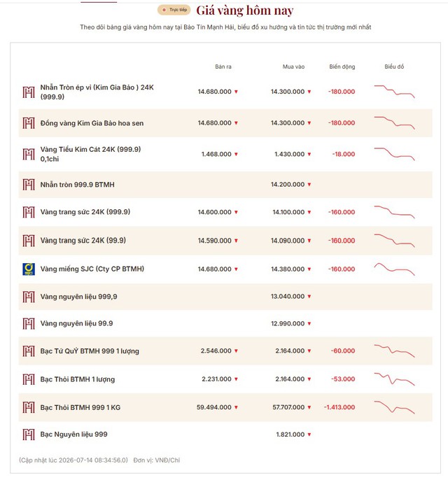Screen dimensions: 448x480
Task: Click the BTMH logo beside Bạc Nguyên liệu 999
Action: click(29, 435)
